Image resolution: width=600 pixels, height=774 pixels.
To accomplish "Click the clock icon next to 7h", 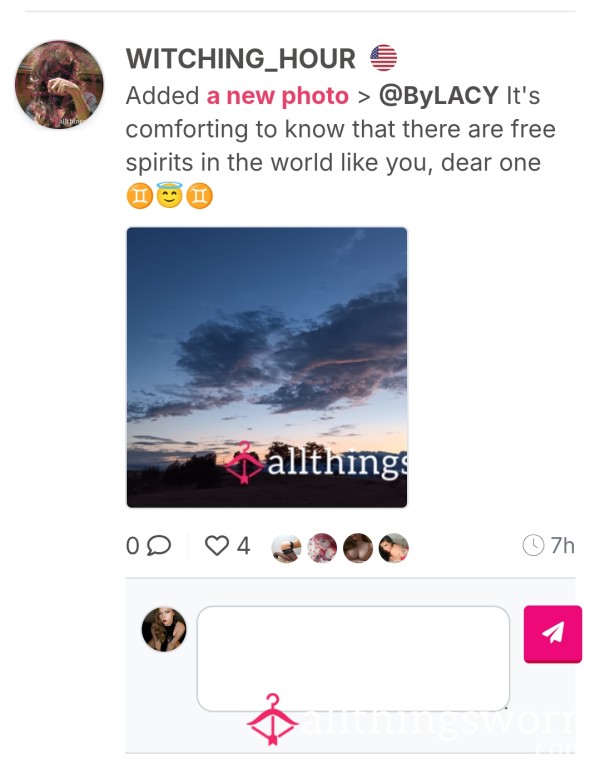I will (533, 545).
